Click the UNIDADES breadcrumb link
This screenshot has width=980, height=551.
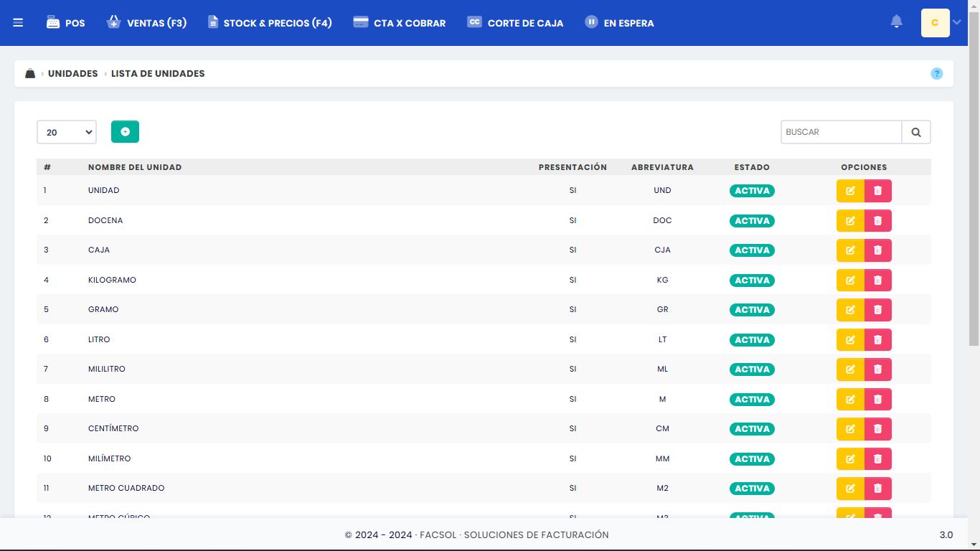[x=73, y=74]
